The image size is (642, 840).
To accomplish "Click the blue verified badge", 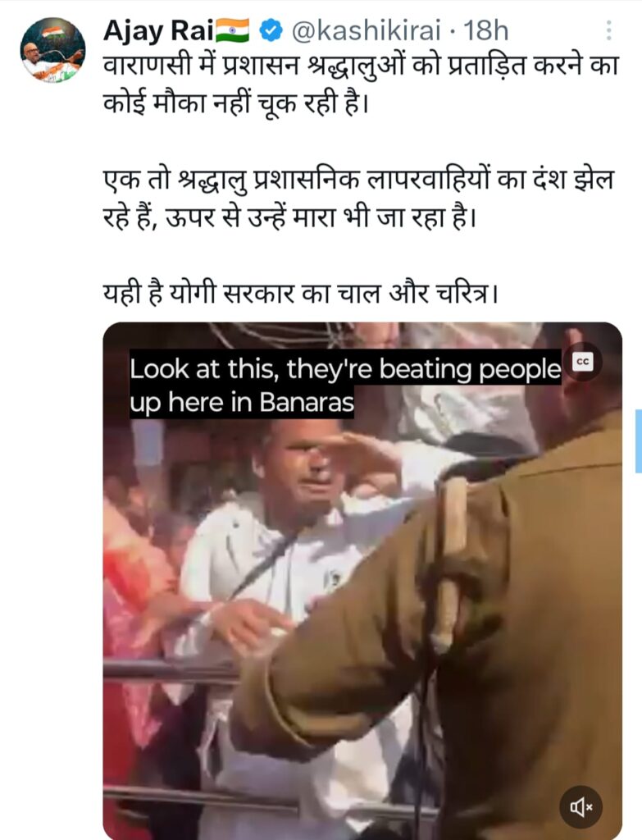I will click(271, 30).
